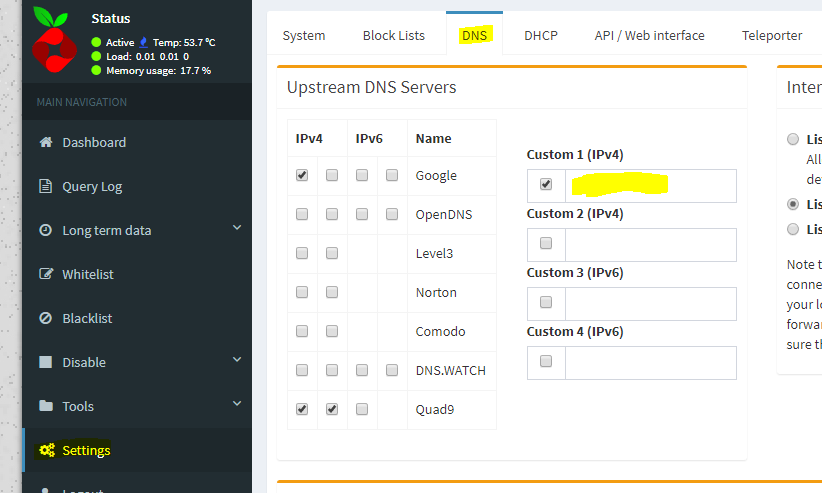Go to API / Web interface tab
This screenshot has width=822, height=493.
[x=650, y=35]
